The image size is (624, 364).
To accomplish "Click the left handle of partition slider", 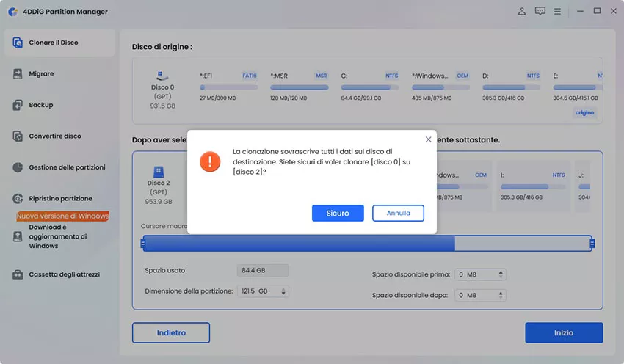I will tap(143, 244).
